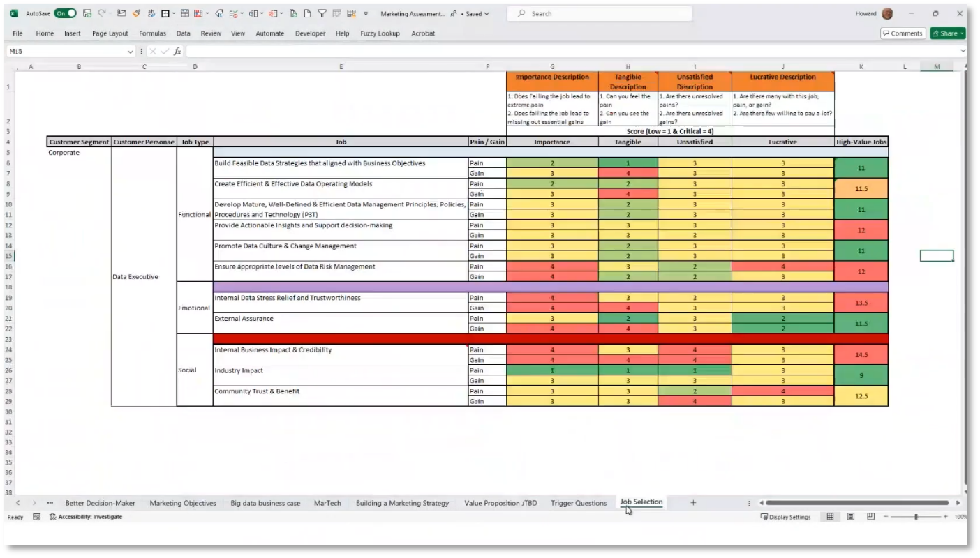980x558 pixels.
Task: Select the Better Decision-Maker sheet tab
Action: tap(101, 503)
